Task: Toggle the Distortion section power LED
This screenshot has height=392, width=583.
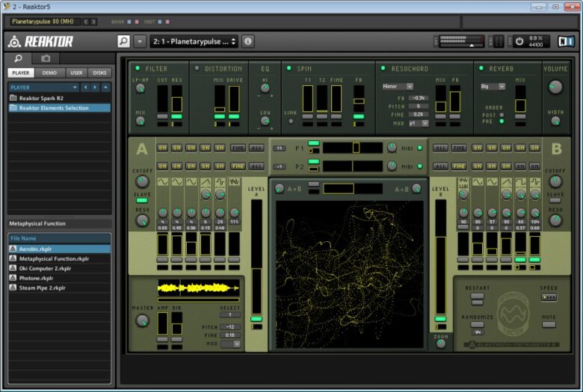Action: 197,69
